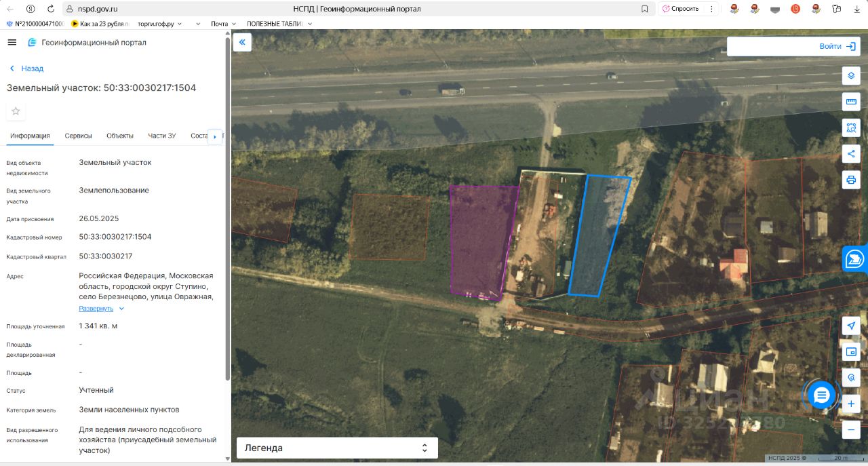
Task: Open the round chat support bubble
Action: click(821, 395)
